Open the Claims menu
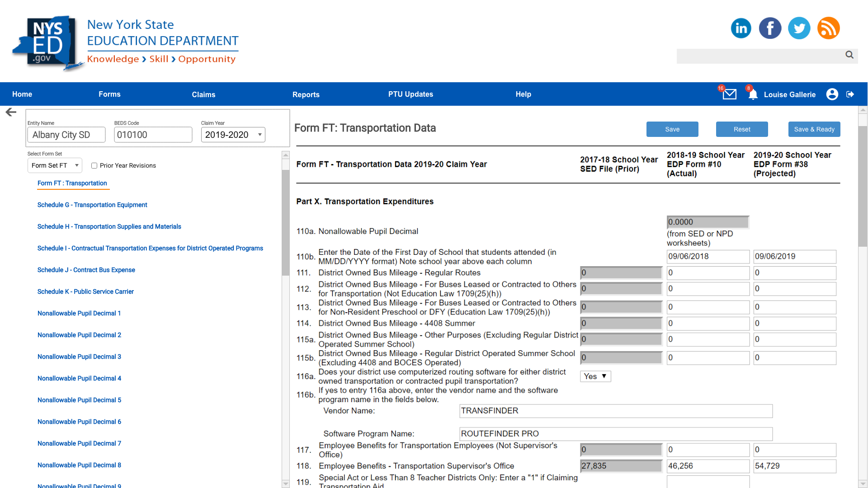 coord(203,94)
